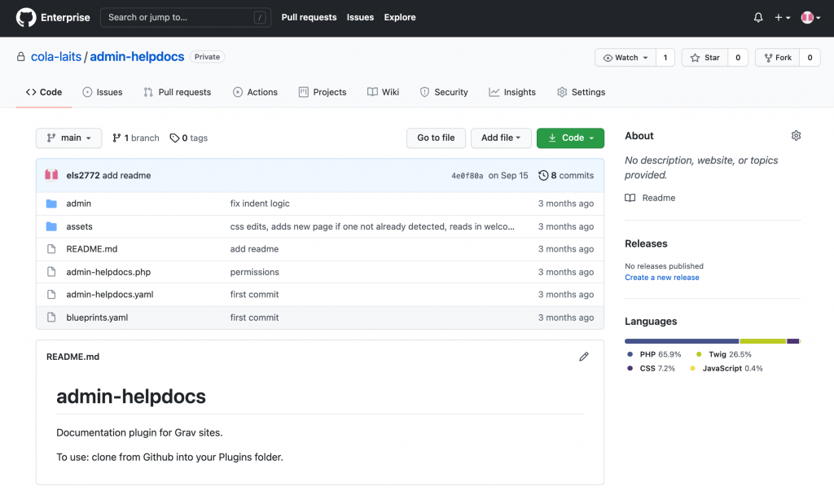The height and width of the screenshot is (504, 834).
Task: Open the cola-laits organization link
Action: point(56,57)
